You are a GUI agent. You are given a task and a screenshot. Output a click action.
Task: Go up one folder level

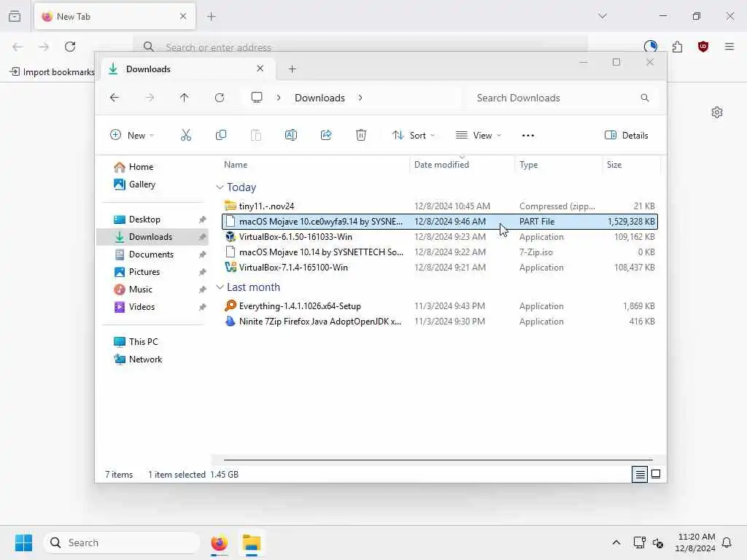point(185,98)
